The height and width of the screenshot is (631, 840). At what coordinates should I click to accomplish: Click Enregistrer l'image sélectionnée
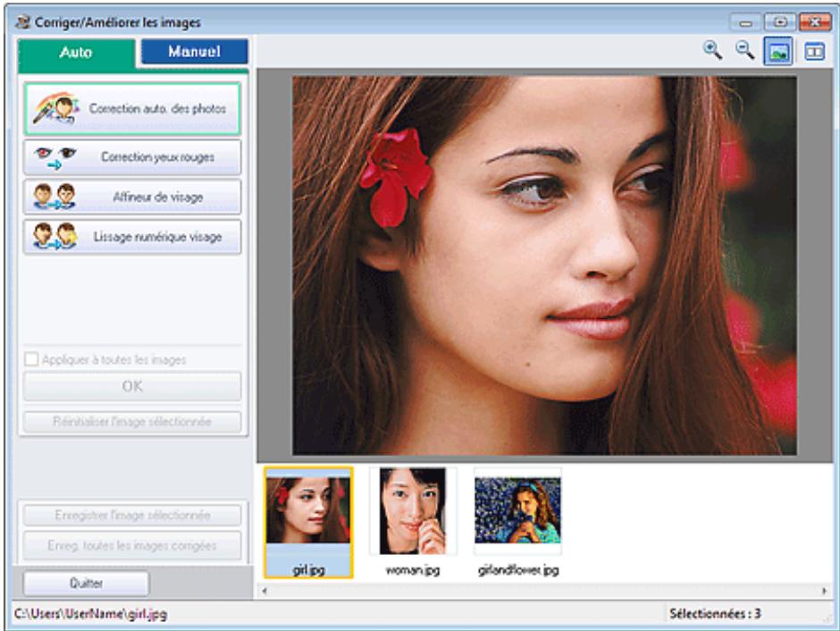click(x=131, y=516)
